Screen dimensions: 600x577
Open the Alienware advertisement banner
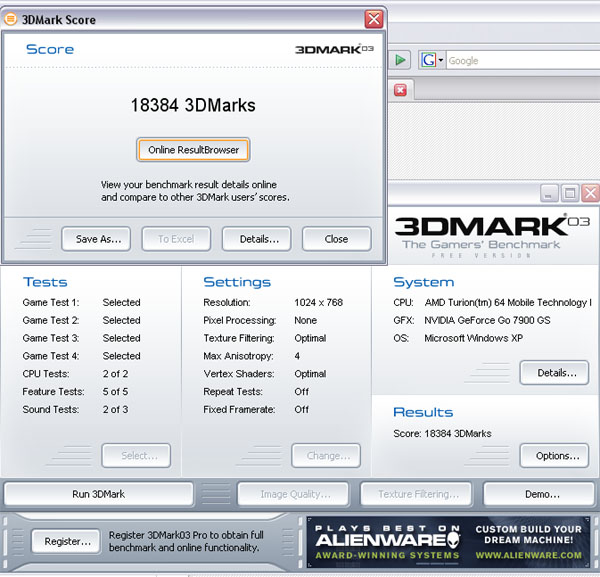[448, 542]
